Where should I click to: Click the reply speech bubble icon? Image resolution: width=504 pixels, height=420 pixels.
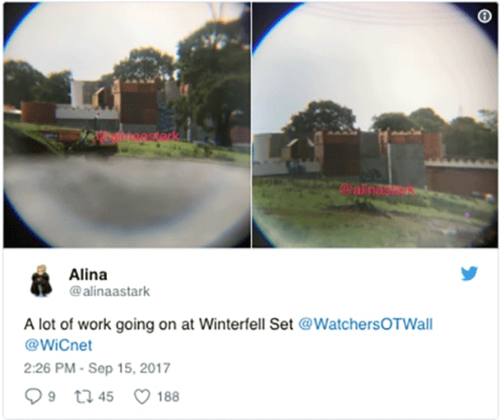pyautogui.click(x=33, y=396)
